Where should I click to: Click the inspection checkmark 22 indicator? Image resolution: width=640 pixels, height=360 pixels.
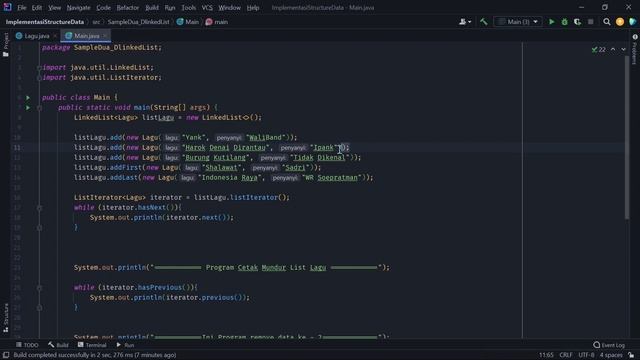point(598,49)
